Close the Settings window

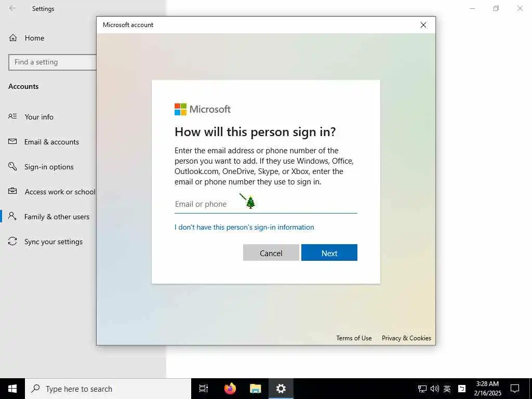[x=520, y=8]
